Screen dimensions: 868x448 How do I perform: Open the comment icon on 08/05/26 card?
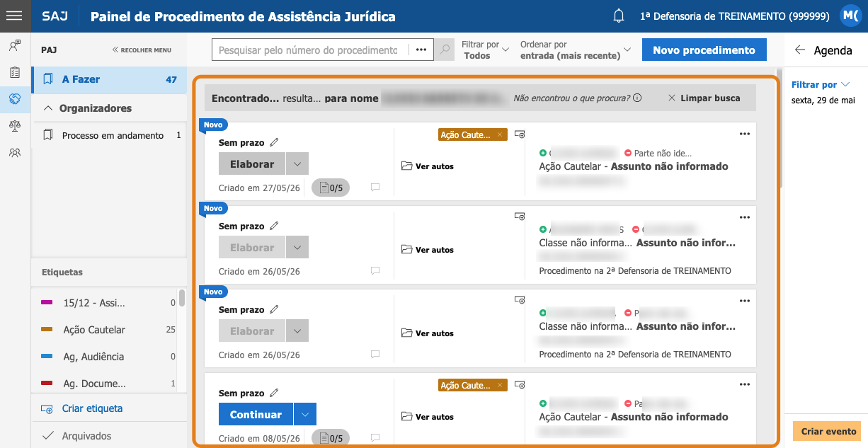[375, 438]
